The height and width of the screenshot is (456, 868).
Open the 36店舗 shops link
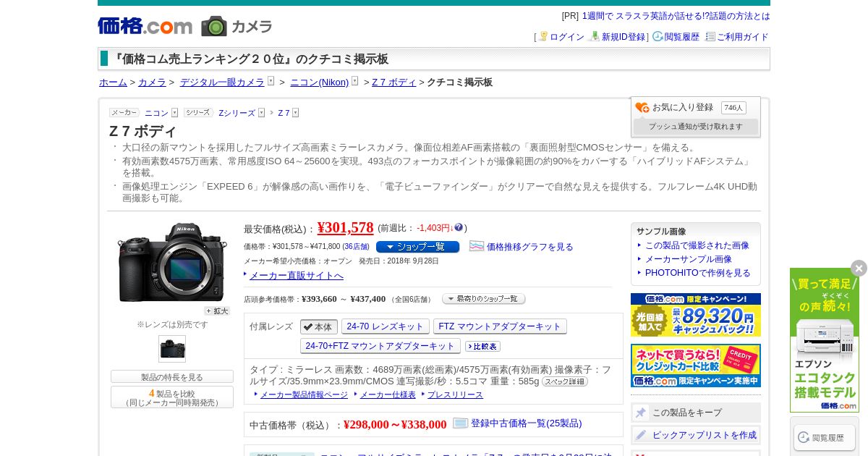tap(356, 247)
